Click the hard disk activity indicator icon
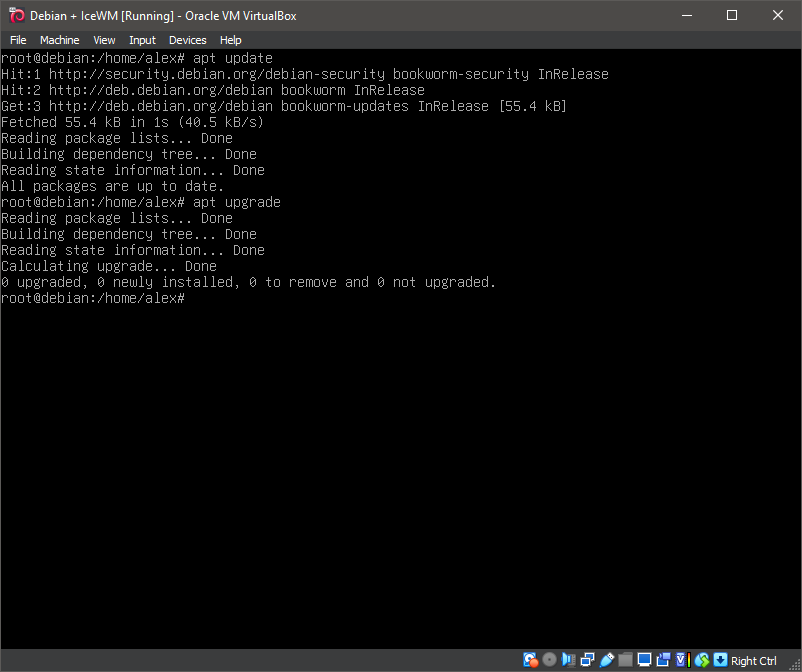The width and height of the screenshot is (802, 672). coord(530,660)
